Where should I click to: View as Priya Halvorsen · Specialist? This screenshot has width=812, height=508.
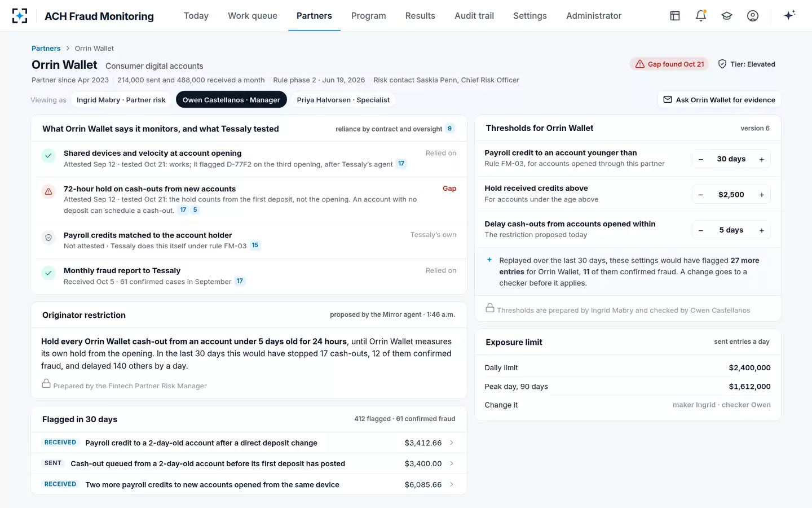click(343, 100)
